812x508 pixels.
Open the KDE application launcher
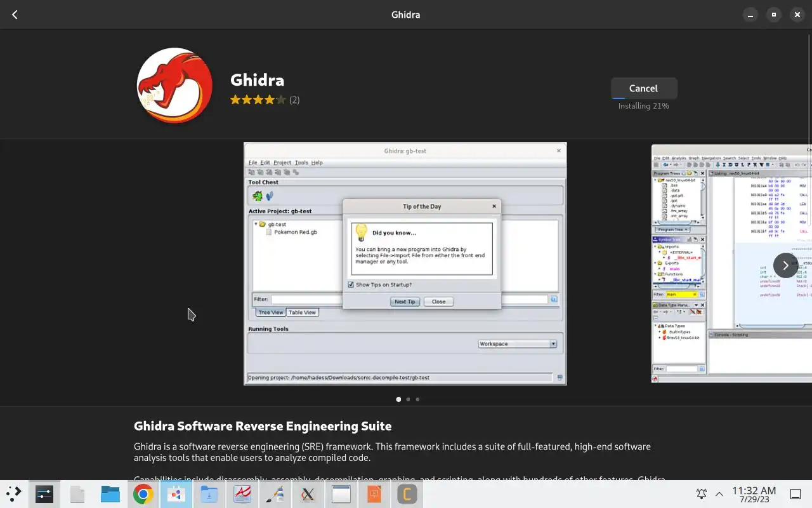[13, 494]
